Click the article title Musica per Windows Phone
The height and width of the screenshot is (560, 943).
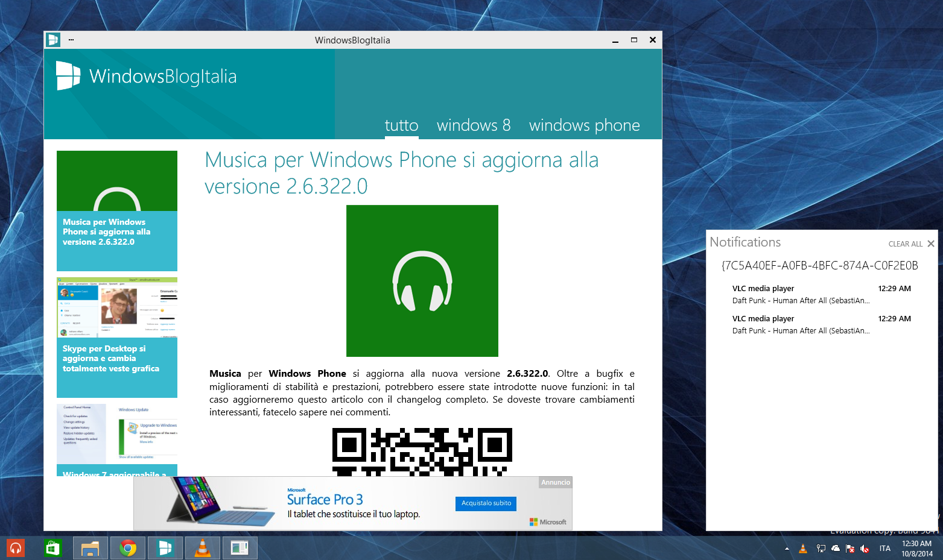click(x=402, y=173)
